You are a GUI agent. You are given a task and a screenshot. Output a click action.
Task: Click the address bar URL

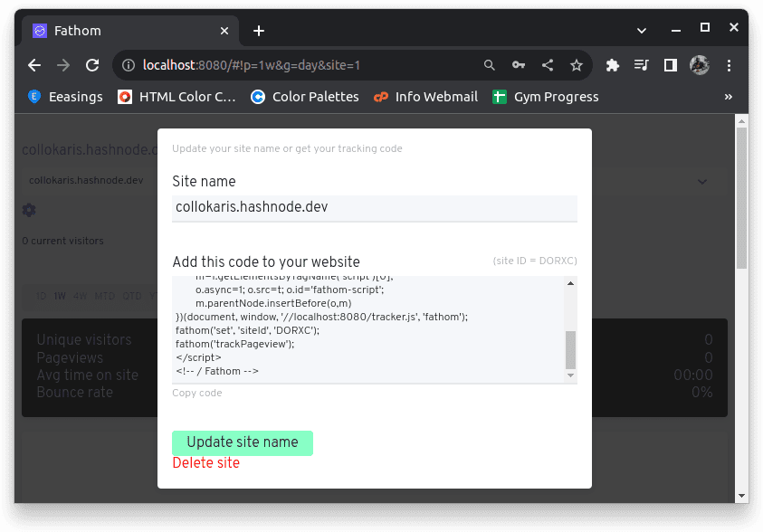(x=251, y=65)
